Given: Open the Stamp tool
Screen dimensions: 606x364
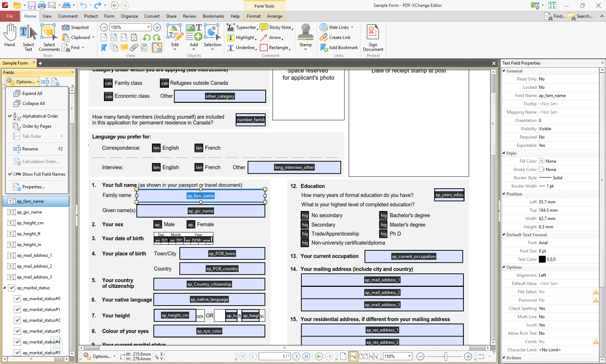Looking at the screenshot, I should pyautogui.click(x=305, y=36).
